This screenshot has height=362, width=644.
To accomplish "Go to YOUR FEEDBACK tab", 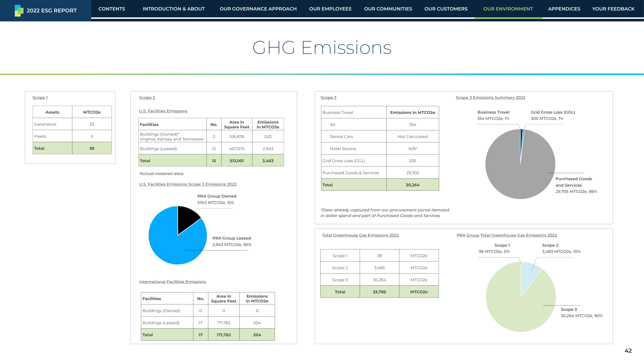I will click(613, 9).
